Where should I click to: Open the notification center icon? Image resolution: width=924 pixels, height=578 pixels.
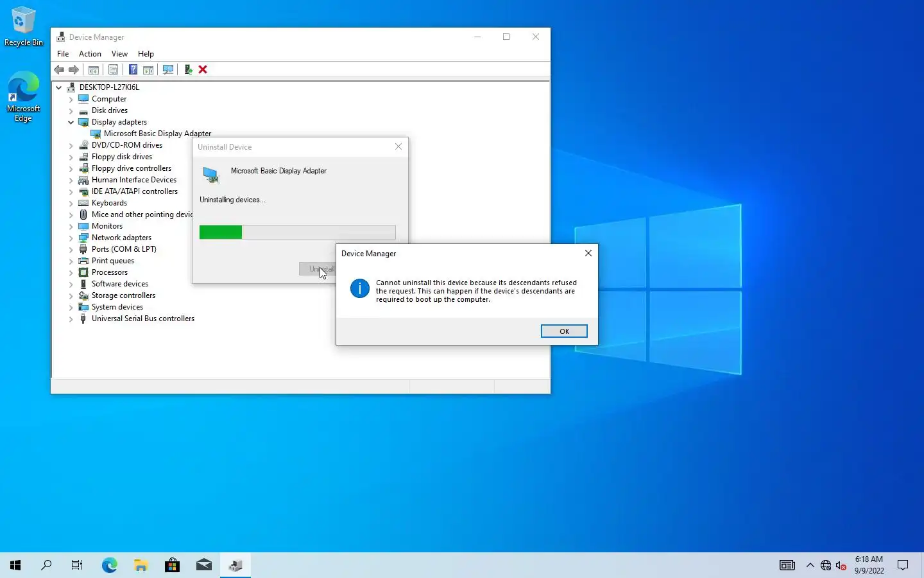(903, 565)
